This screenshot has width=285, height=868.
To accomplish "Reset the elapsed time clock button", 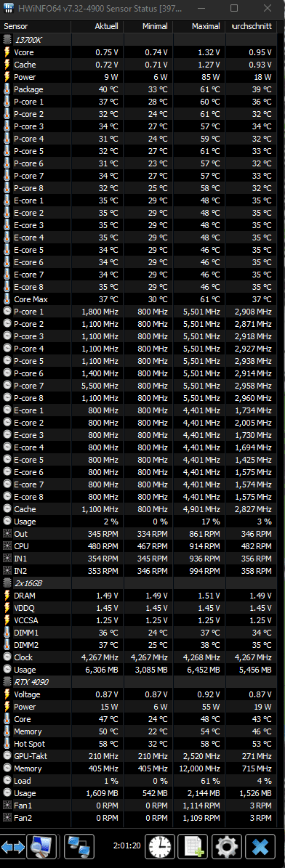I will point(160,847).
